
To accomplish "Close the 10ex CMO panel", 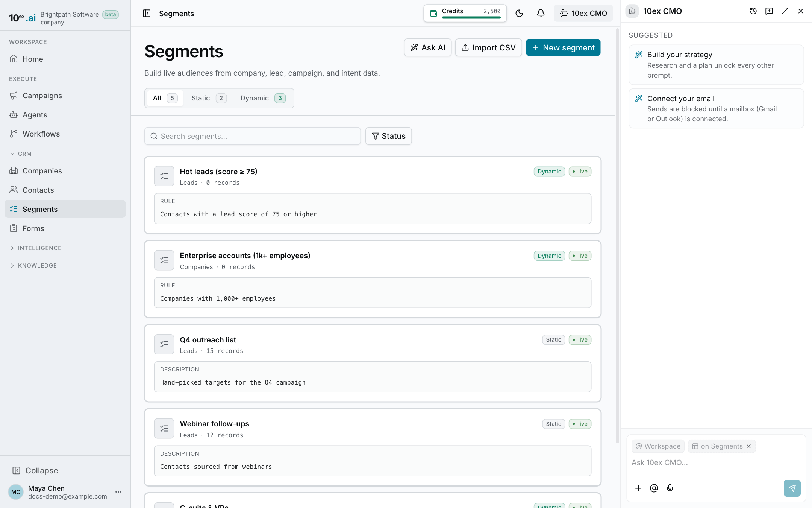I will pos(801,11).
